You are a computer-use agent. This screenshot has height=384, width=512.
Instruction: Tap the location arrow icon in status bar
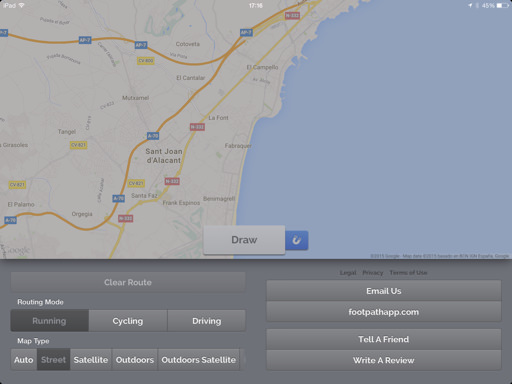[470, 5]
